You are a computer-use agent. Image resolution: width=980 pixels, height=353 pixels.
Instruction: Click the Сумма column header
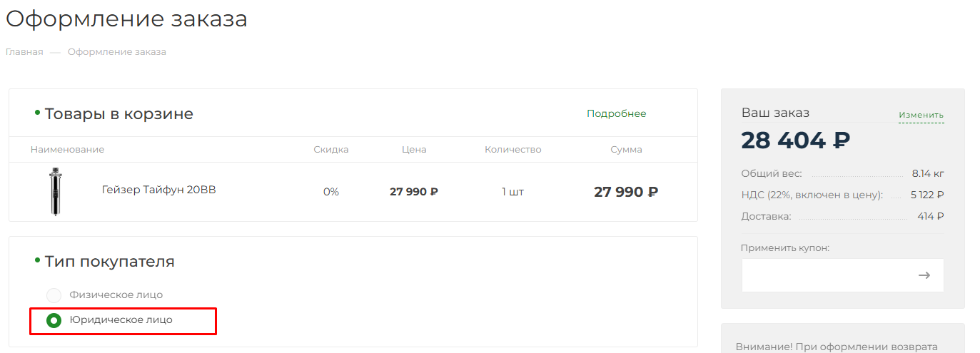(626, 150)
